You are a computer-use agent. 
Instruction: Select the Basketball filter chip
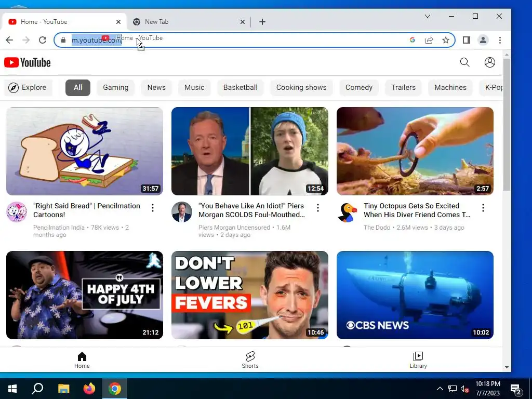[x=240, y=87]
